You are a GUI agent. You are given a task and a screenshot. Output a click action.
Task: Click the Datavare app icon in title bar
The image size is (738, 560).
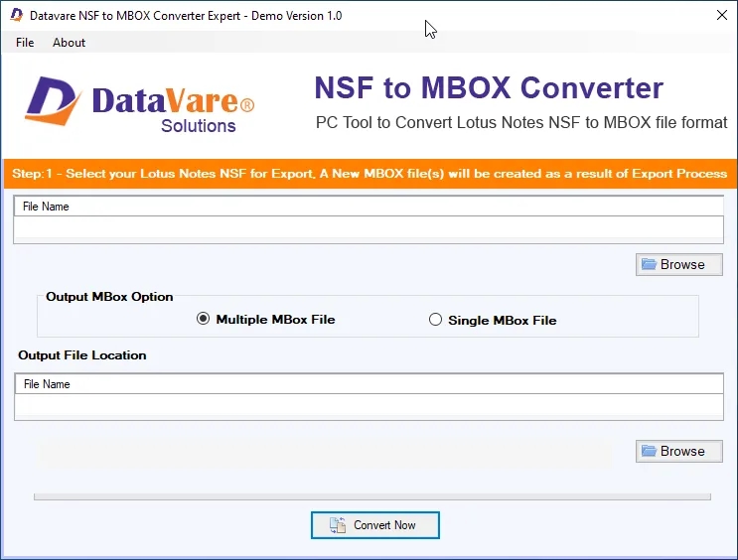pos(17,15)
